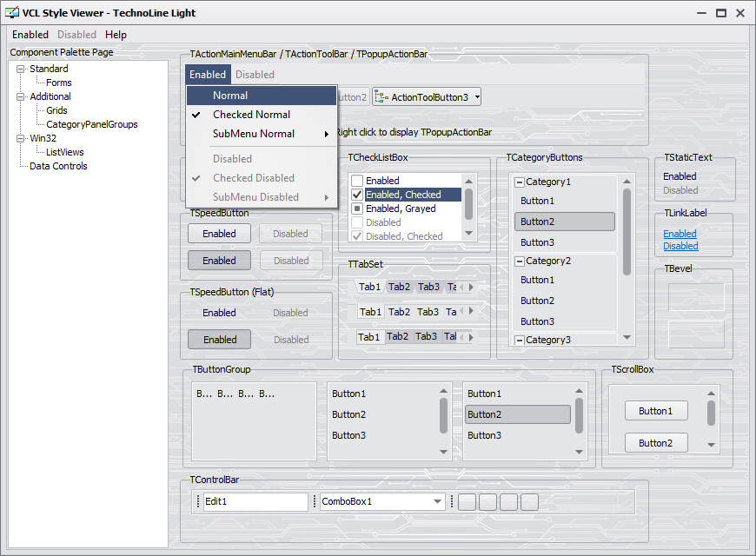Collapse the Standard tree node

pyautogui.click(x=20, y=69)
